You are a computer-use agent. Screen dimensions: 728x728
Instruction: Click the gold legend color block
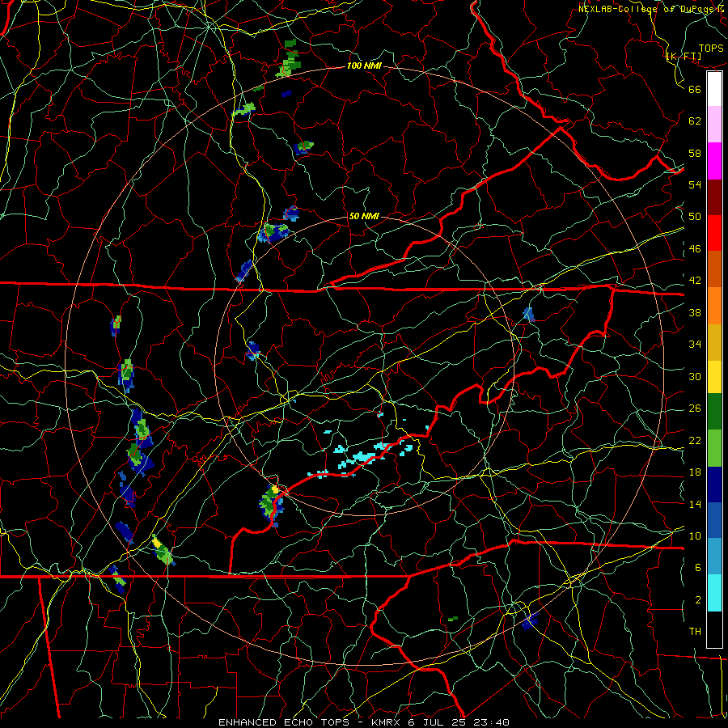click(714, 342)
